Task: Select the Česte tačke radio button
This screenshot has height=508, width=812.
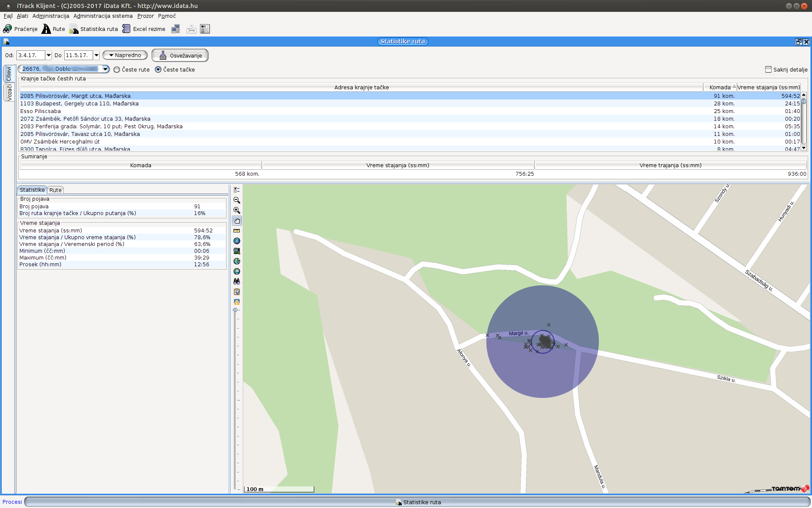Action: 158,70
